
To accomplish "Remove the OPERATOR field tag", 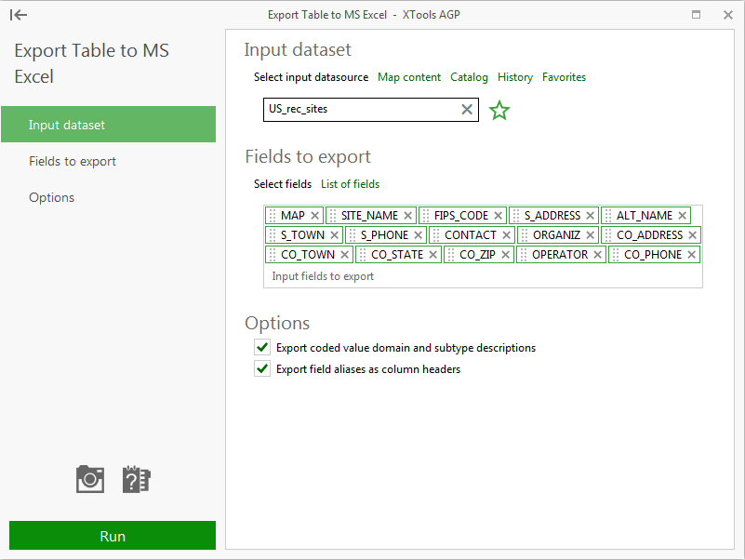I will click(597, 255).
